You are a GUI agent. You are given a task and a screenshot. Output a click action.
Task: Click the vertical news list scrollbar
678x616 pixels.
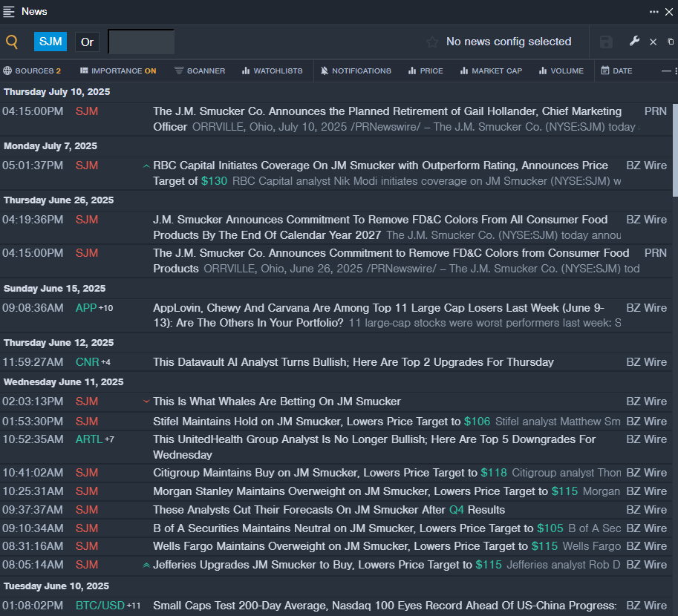[675, 150]
